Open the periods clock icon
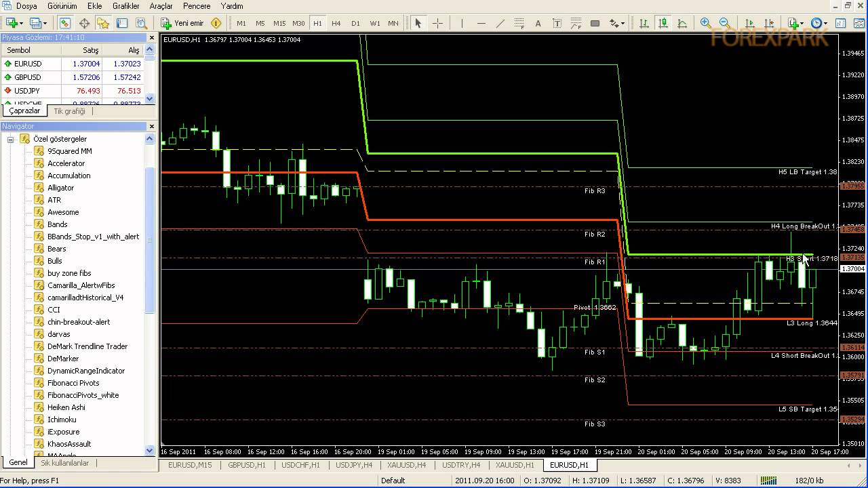The image size is (868, 488). (x=816, y=23)
